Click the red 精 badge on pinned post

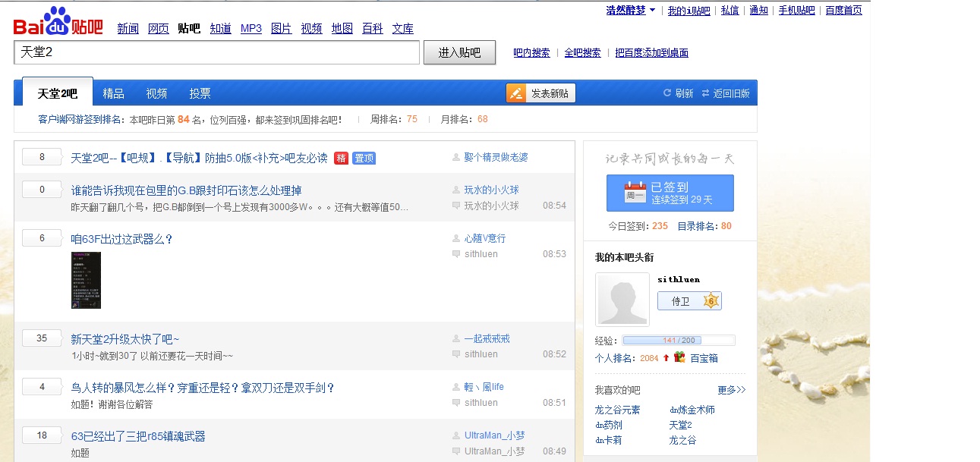click(341, 158)
